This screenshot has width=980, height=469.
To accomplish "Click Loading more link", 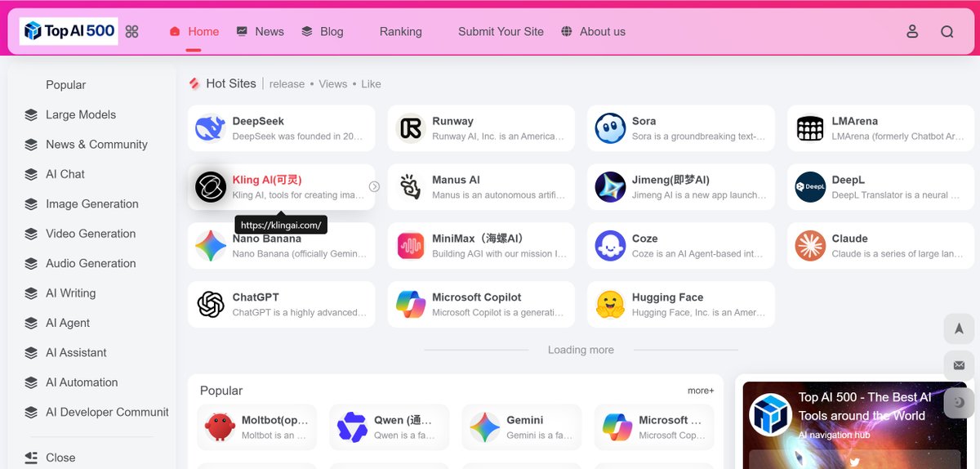I will pyautogui.click(x=581, y=350).
